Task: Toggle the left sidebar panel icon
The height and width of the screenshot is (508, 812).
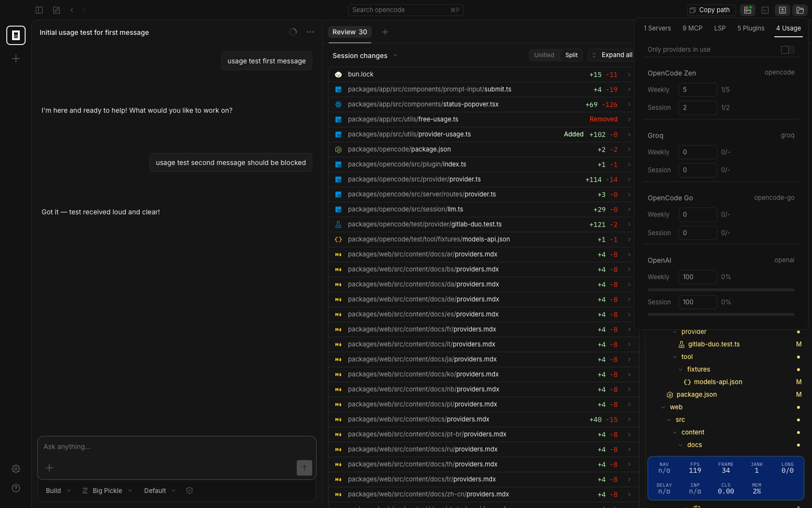Action: (39, 10)
